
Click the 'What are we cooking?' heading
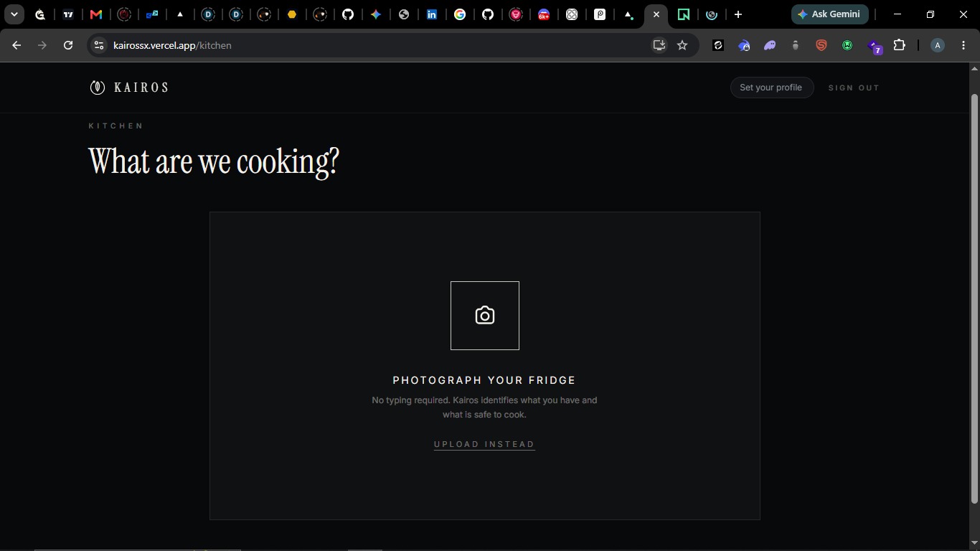214,161
